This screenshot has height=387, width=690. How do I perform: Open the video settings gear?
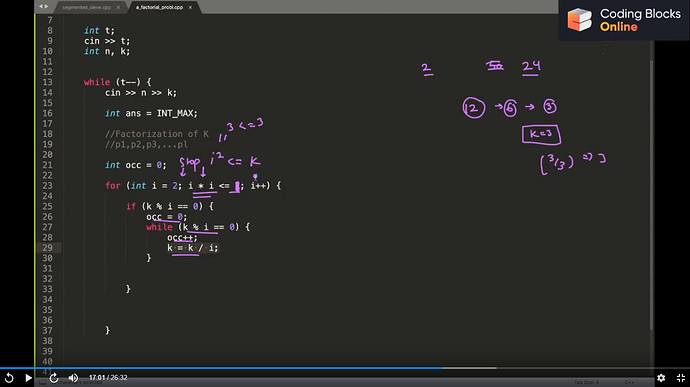tap(661, 378)
